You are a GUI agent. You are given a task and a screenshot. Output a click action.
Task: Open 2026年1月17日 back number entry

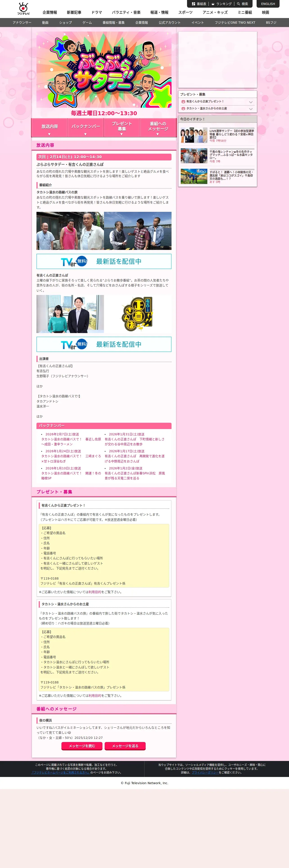[x=135, y=456]
